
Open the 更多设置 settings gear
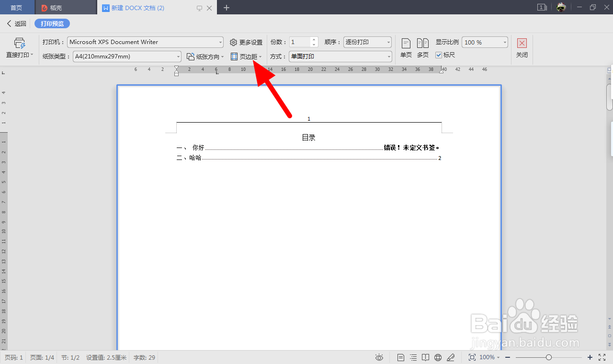(246, 42)
